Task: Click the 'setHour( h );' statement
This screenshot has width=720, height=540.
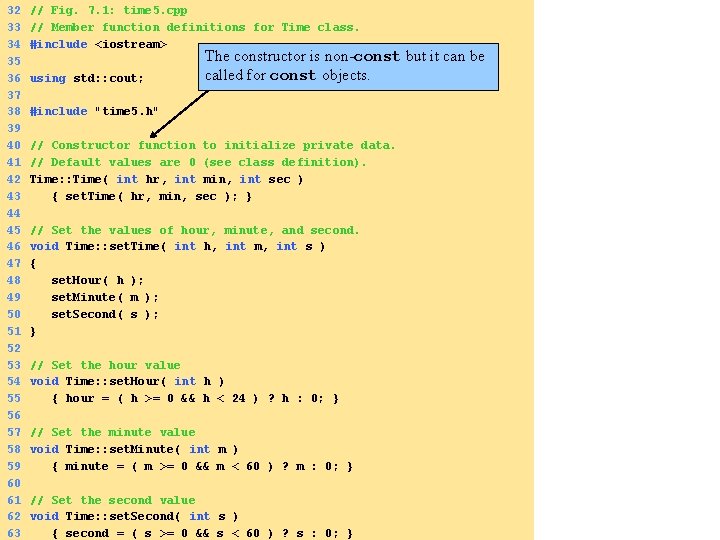Action: (x=97, y=280)
